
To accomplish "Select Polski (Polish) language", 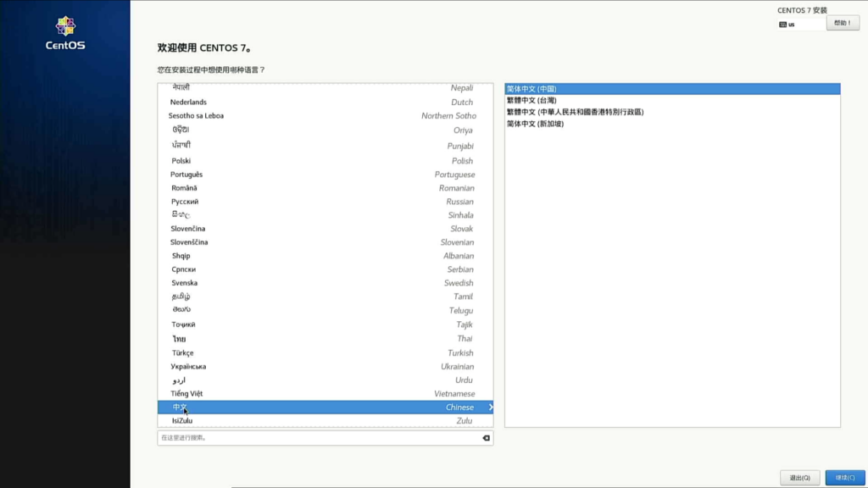I will point(325,160).
